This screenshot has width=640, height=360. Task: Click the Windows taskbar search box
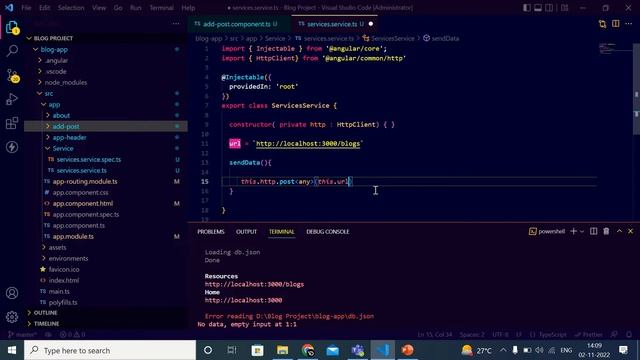(110, 350)
